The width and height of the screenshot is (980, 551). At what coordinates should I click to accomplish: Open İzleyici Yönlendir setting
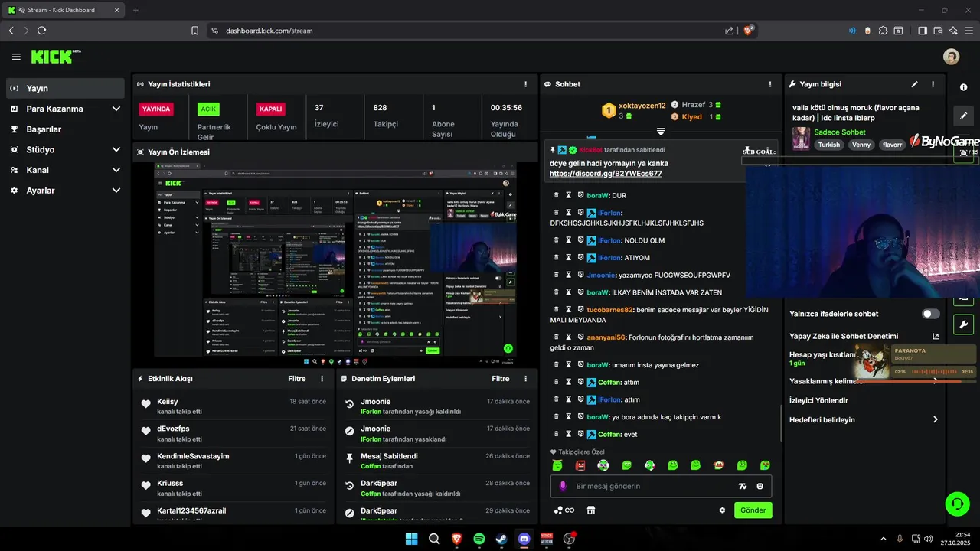(x=818, y=400)
